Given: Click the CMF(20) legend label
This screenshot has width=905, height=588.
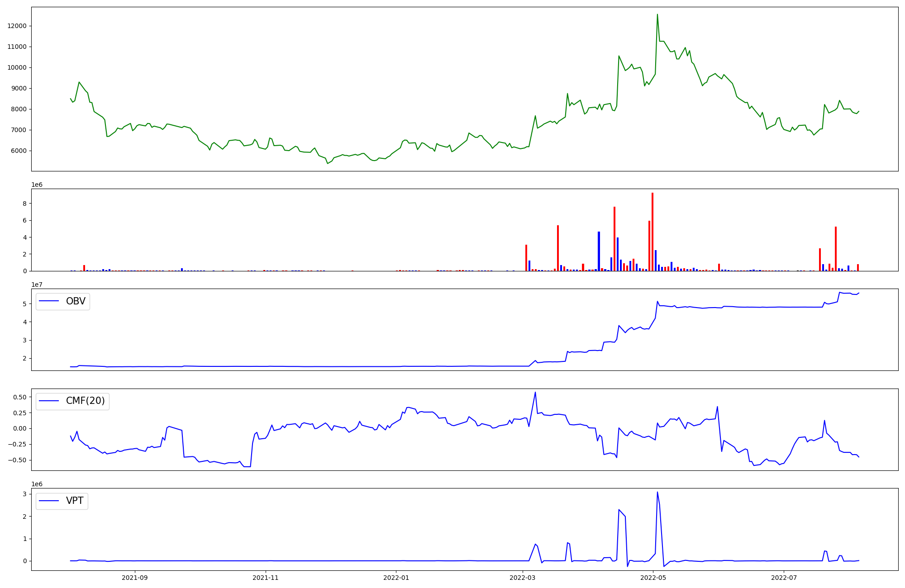Looking at the screenshot, I should click(85, 401).
